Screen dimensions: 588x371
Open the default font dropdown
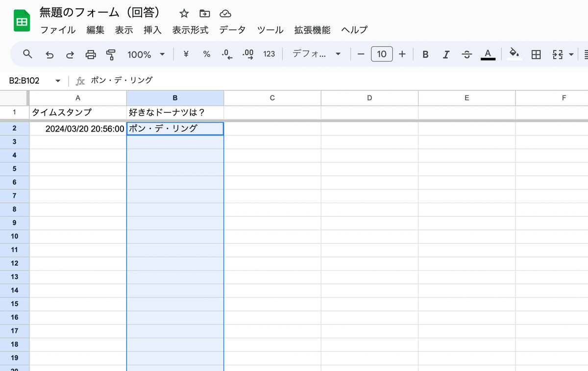click(x=317, y=54)
